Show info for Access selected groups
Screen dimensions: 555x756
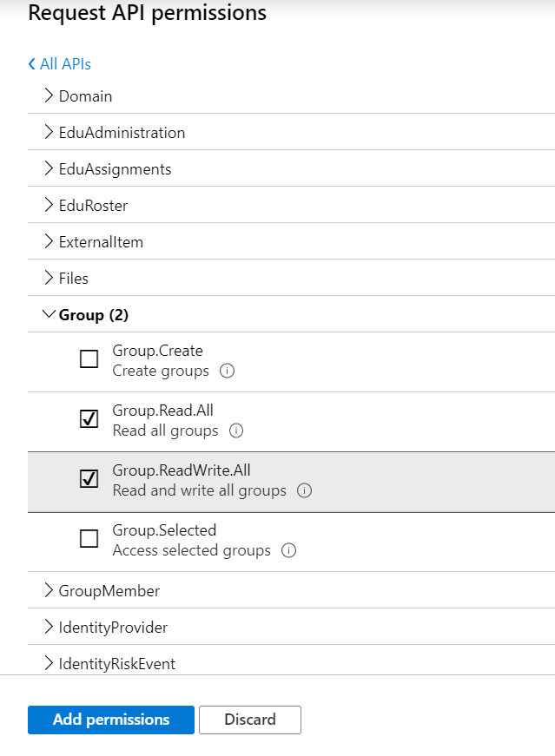coord(288,550)
